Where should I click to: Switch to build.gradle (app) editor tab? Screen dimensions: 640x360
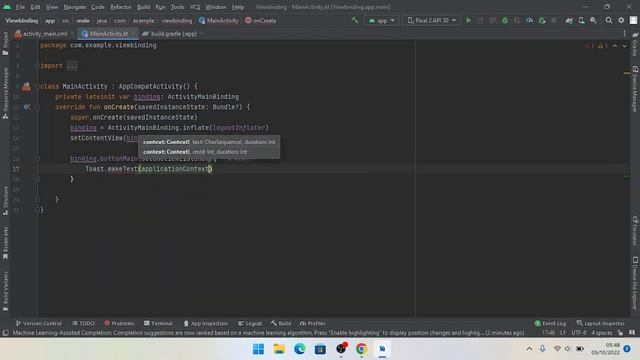pyautogui.click(x=170, y=34)
